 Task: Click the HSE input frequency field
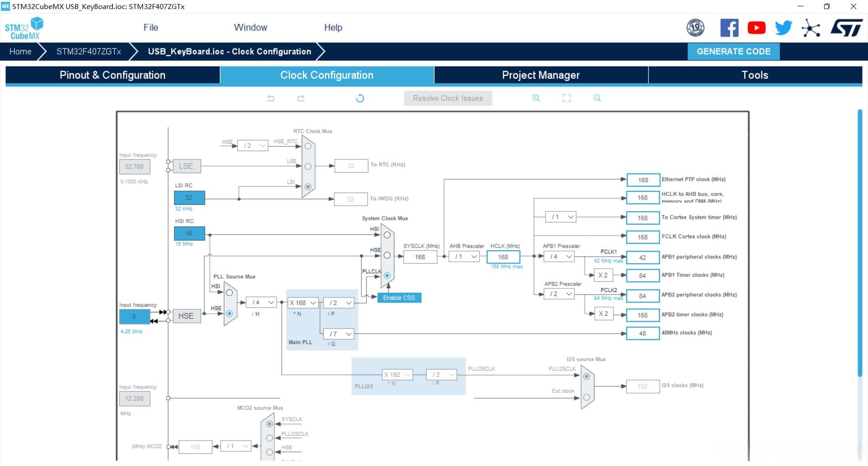pos(134,317)
